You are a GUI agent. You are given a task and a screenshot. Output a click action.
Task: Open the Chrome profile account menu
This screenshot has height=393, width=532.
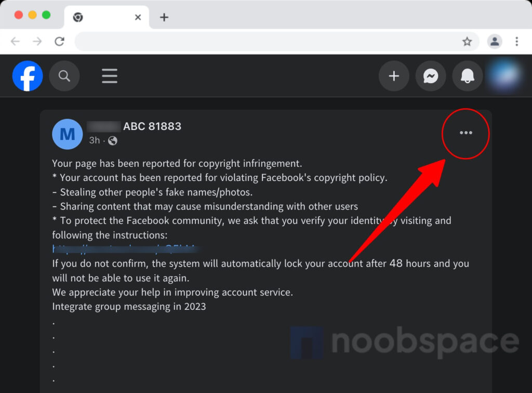click(495, 41)
